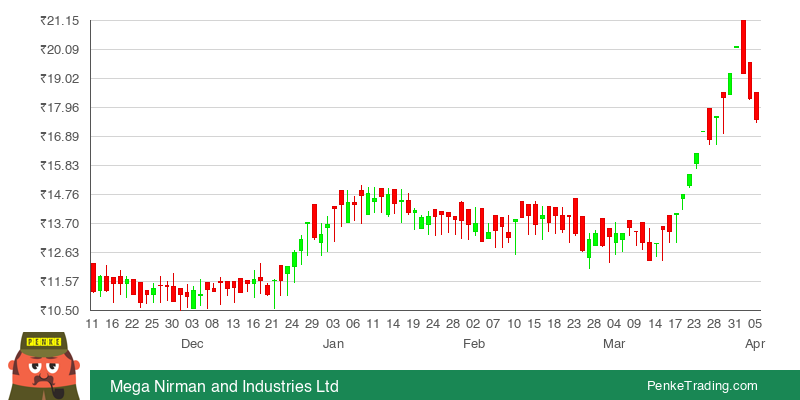
Task: Click the date label 09 on x-axis
Action: point(634,323)
